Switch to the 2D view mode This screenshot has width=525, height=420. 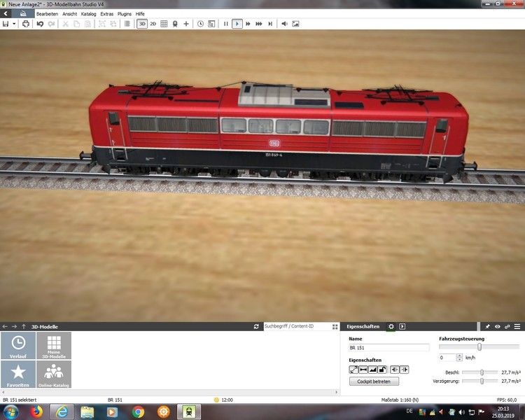153,24
